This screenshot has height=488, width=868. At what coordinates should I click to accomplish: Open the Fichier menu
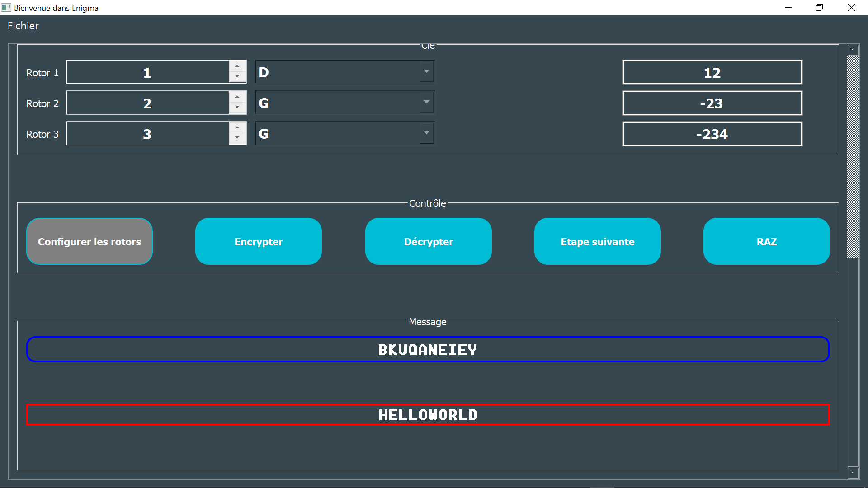coord(23,26)
